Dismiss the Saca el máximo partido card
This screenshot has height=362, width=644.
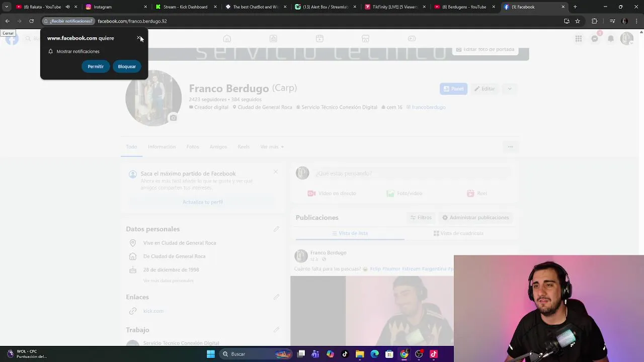point(276,172)
